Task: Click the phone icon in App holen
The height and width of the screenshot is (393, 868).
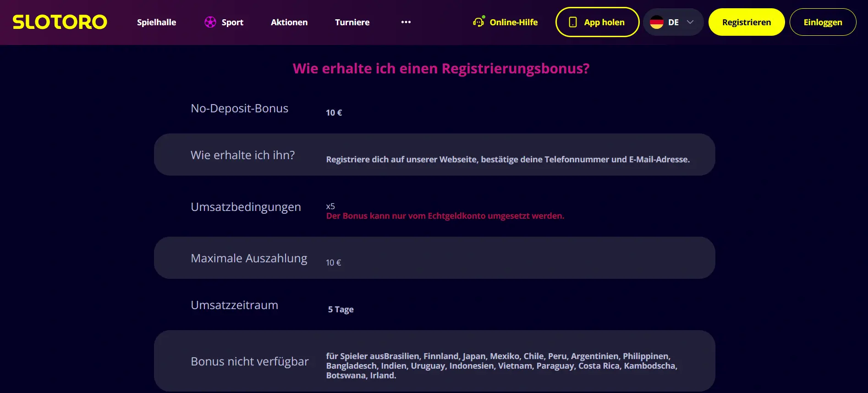Action: click(x=572, y=22)
